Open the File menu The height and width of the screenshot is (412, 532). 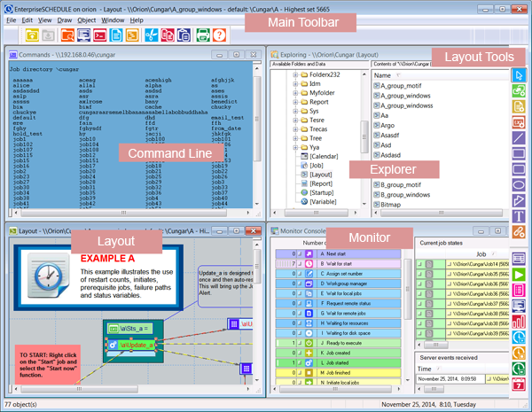click(x=12, y=20)
